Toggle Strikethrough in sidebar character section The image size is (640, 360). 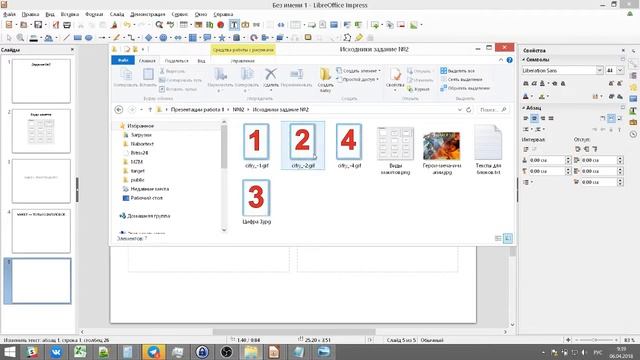pos(554,83)
